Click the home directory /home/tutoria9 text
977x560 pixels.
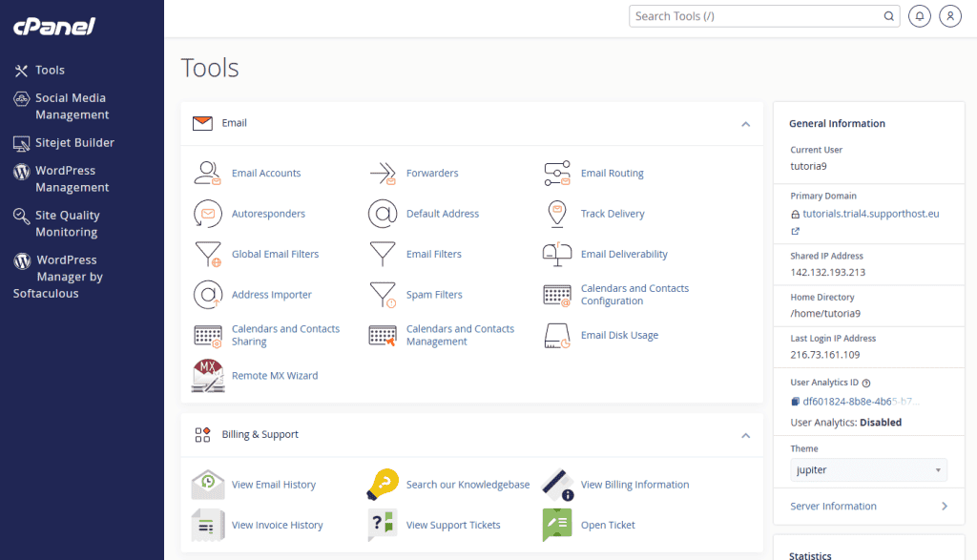coord(825,313)
